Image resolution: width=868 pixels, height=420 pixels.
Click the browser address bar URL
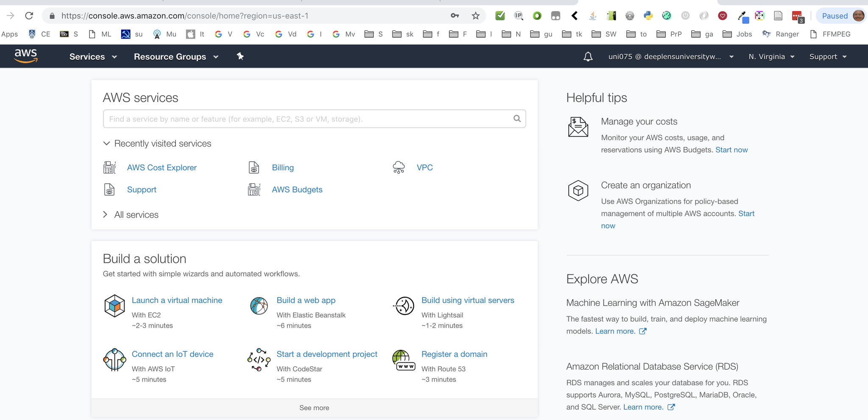coord(185,16)
